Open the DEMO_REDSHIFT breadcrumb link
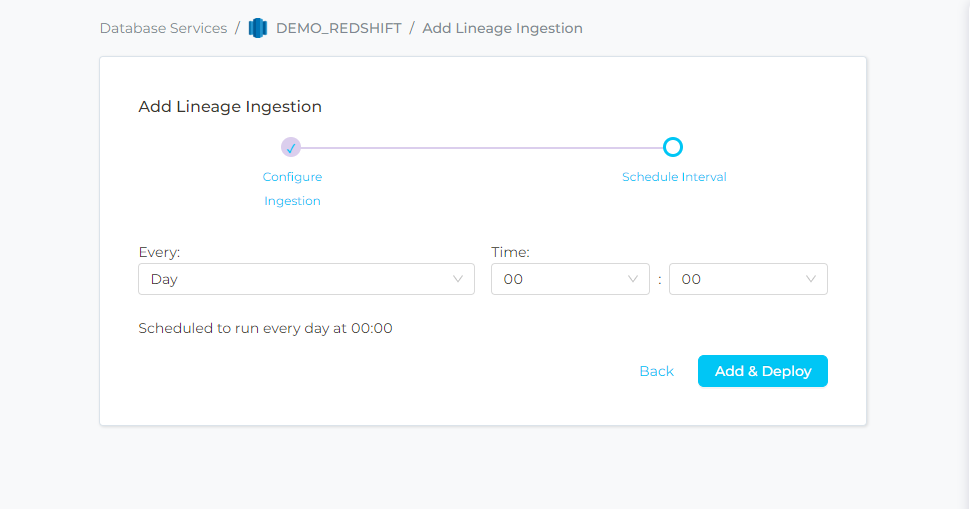The height and width of the screenshot is (509, 970). [338, 28]
